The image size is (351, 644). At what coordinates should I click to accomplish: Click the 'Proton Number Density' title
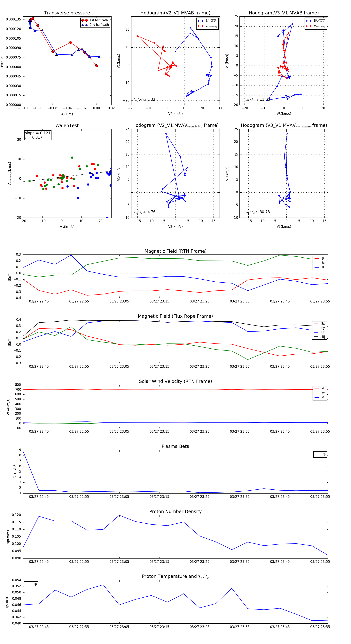[x=175, y=511]
